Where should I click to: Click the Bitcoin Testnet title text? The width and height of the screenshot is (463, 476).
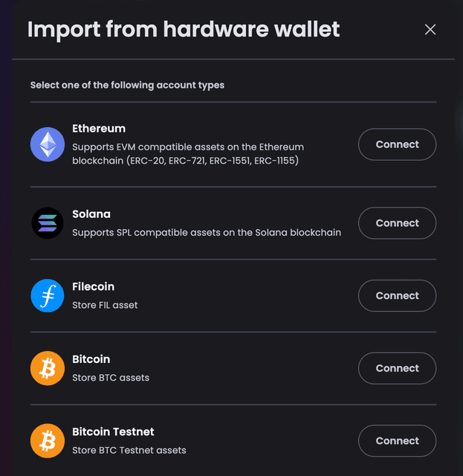(x=113, y=432)
